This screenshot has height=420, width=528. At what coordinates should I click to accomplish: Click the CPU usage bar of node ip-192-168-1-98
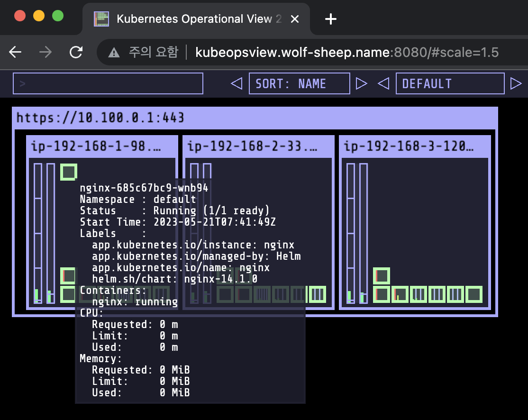[38, 233]
